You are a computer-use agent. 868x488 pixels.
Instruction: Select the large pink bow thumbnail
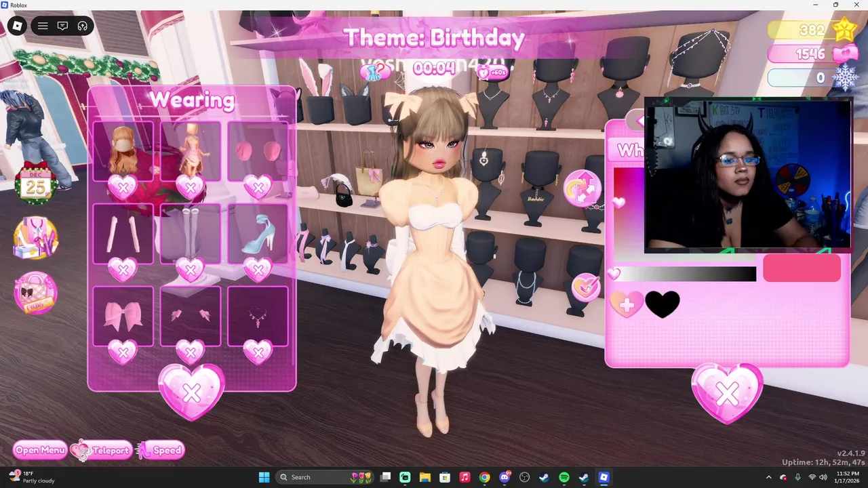123,316
